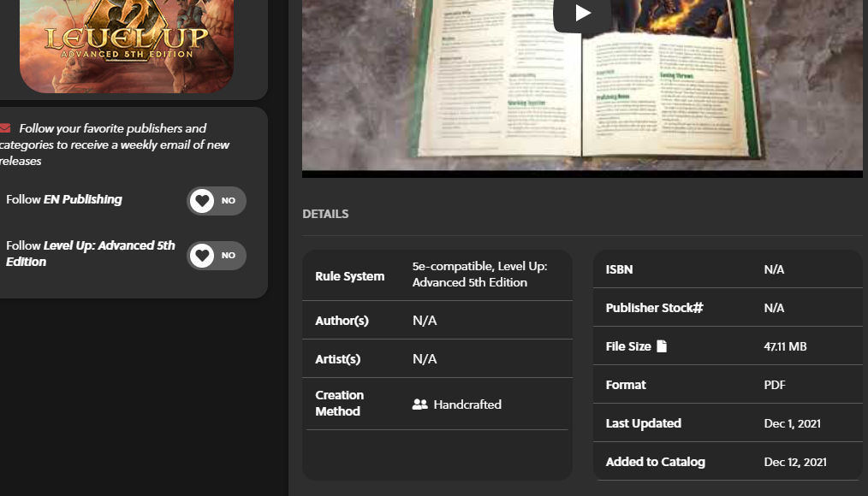Click the 47.11 MB file size value
The width and height of the screenshot is (868, 496).
click(786, 346)
